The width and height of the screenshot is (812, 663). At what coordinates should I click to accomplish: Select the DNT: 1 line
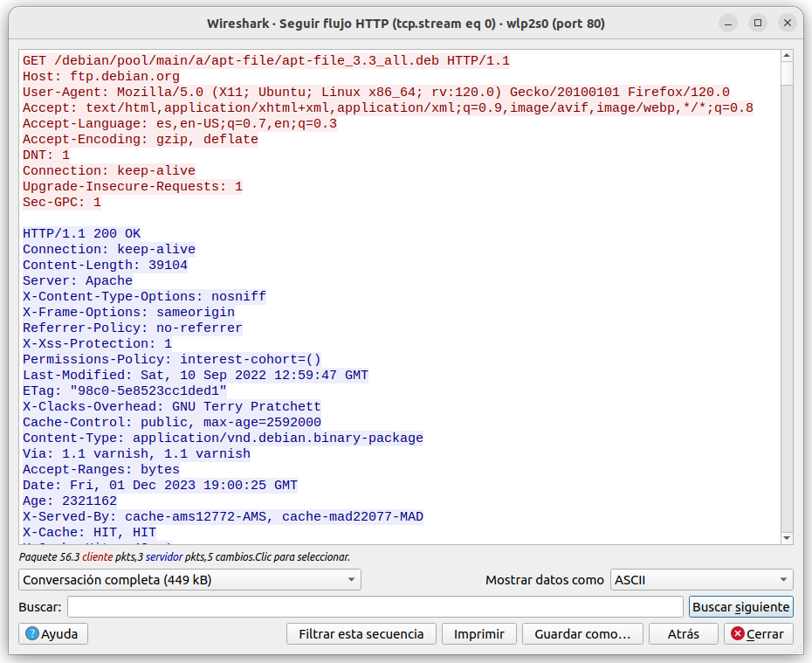pyautogui.click(x=46, y=155)
